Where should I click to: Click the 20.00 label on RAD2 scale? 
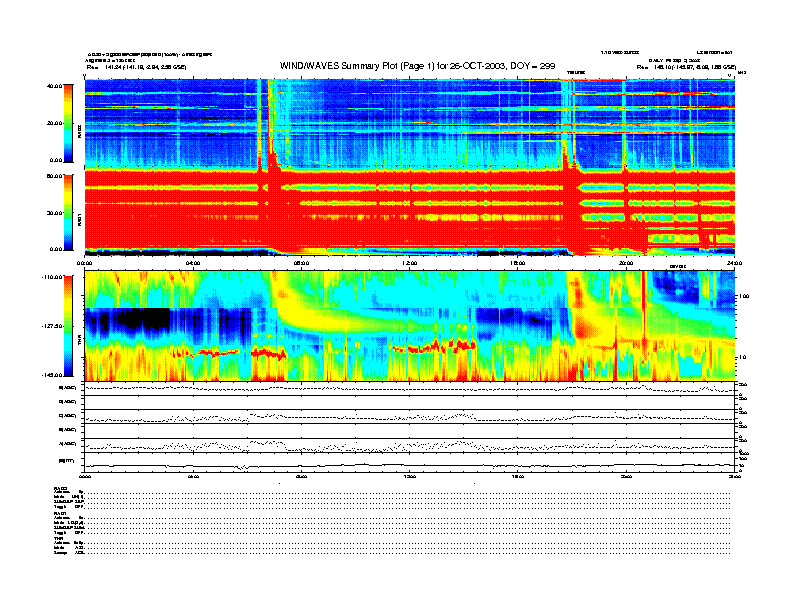tap(55, 123)
